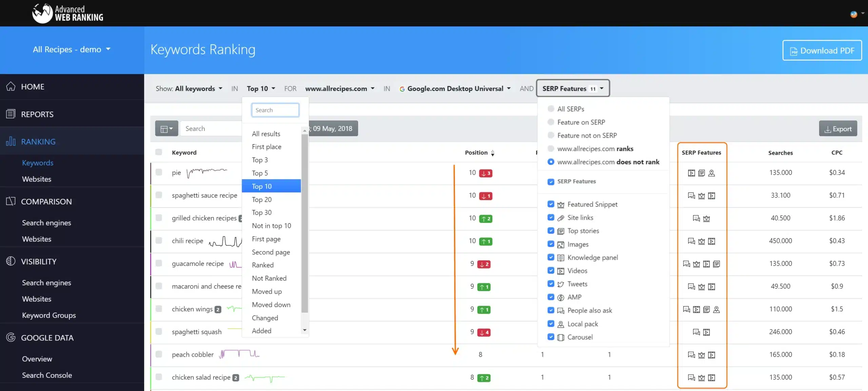Click the HOME house icon in sidebar
Image resolution: width=868 pixels, height=391 pixels.
click(11, 86)
